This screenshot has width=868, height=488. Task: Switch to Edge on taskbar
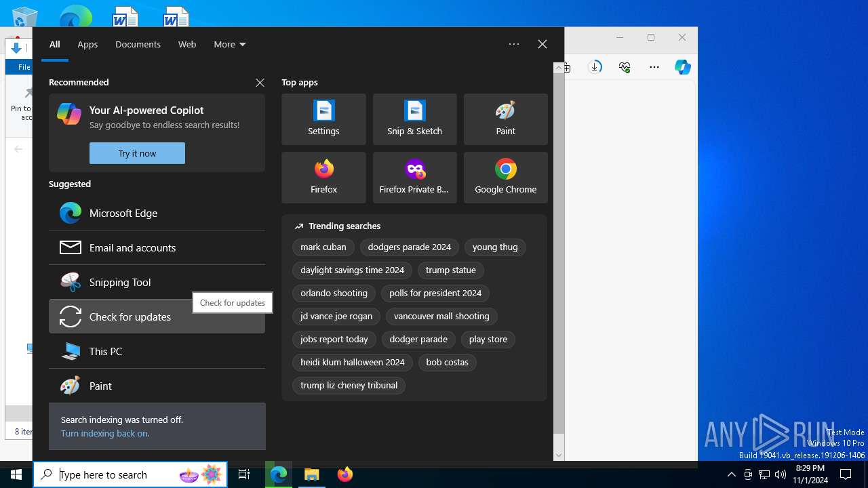pos(279,474)
